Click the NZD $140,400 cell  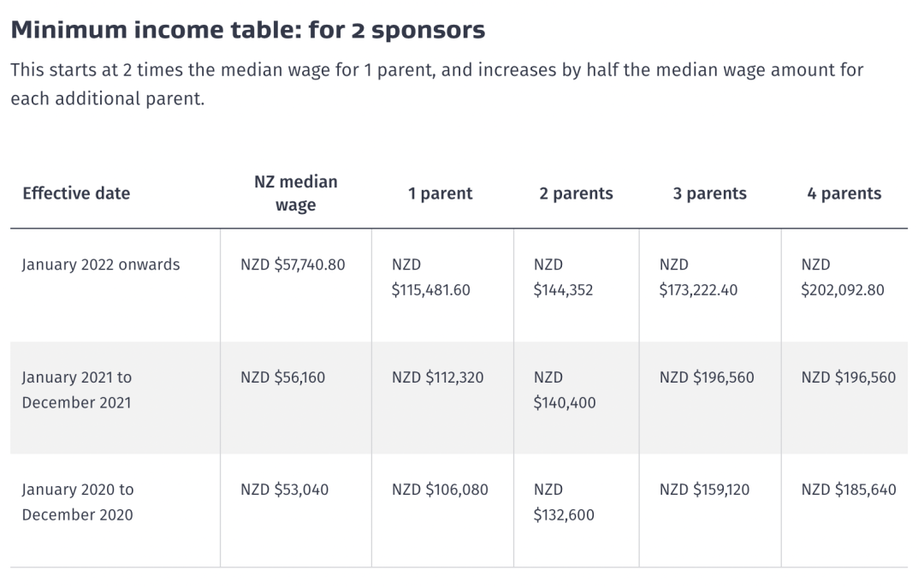click(565, 389)
